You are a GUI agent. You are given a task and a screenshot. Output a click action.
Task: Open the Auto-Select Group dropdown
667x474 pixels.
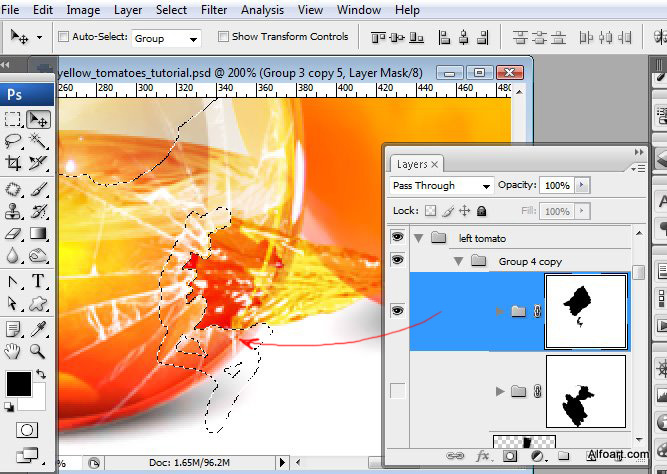point(167,38)
